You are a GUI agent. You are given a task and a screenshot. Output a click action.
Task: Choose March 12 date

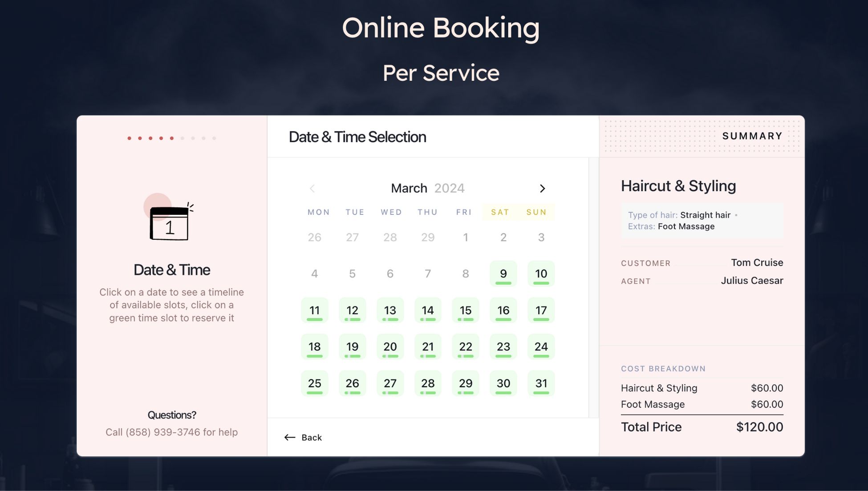(353, 310)
